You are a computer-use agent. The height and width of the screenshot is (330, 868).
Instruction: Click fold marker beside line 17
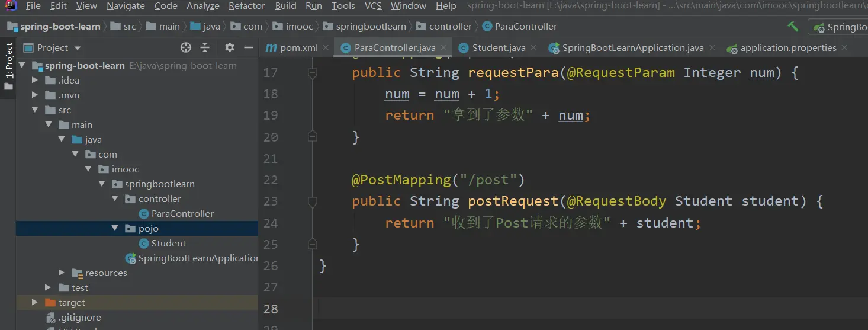click(313, 73)
